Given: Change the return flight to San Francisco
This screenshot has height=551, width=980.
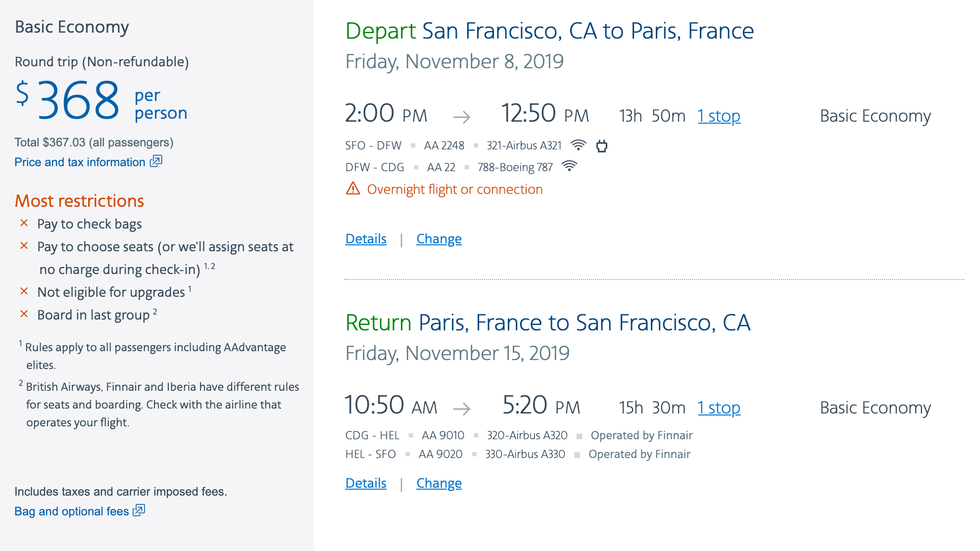Looking at the screenshot, I should (x=439, y=483).
